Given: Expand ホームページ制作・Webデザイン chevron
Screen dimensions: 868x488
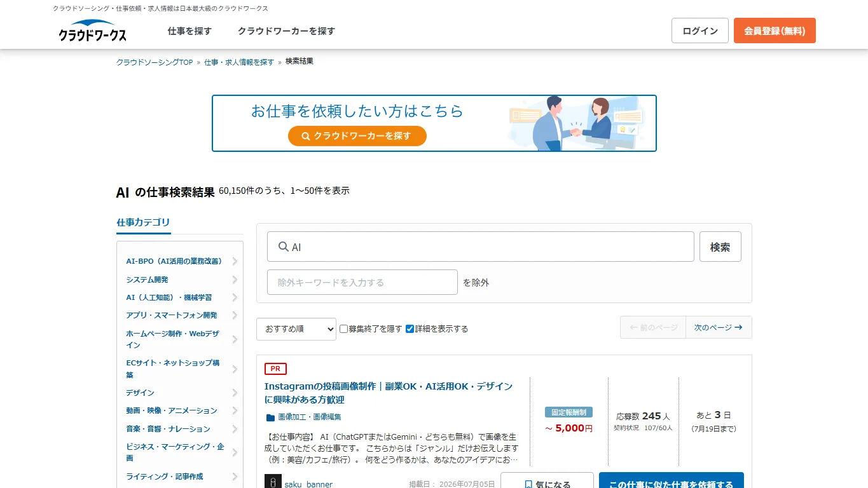Looking at the screenshot, I should [235, 339].
